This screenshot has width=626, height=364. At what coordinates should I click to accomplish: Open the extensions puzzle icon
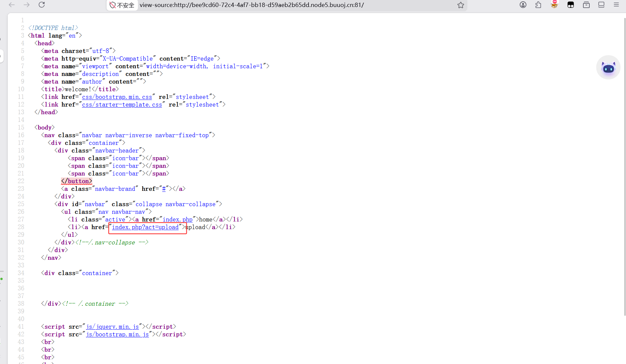pos(538,5)
